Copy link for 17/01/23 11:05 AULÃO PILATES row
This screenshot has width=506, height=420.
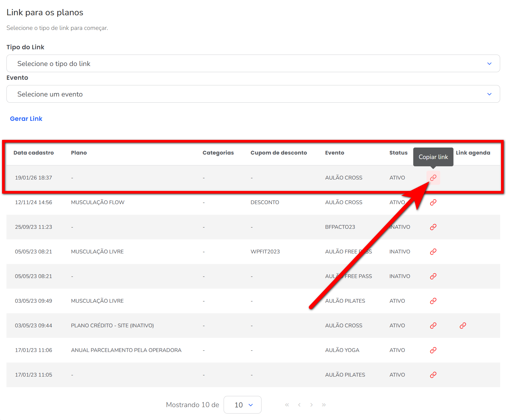pos(433,375)
